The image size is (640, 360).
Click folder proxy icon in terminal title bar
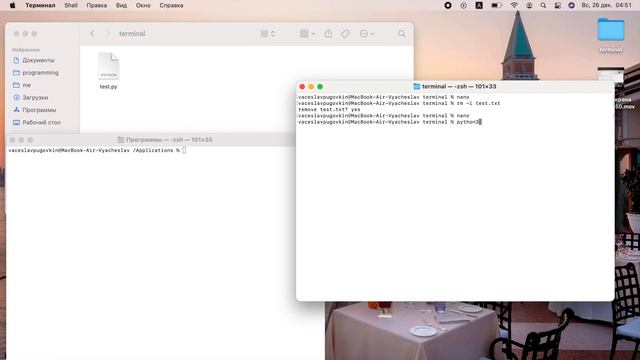tap(417, 87)
